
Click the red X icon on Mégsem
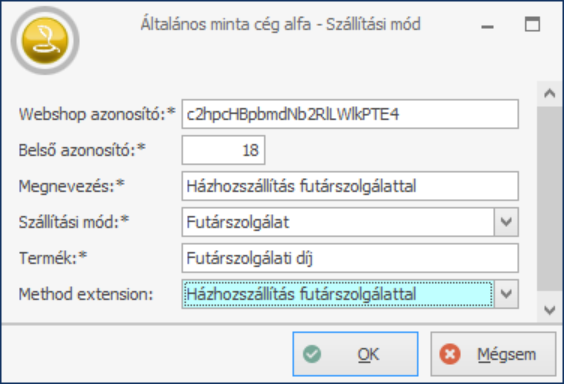pos(450,354)
